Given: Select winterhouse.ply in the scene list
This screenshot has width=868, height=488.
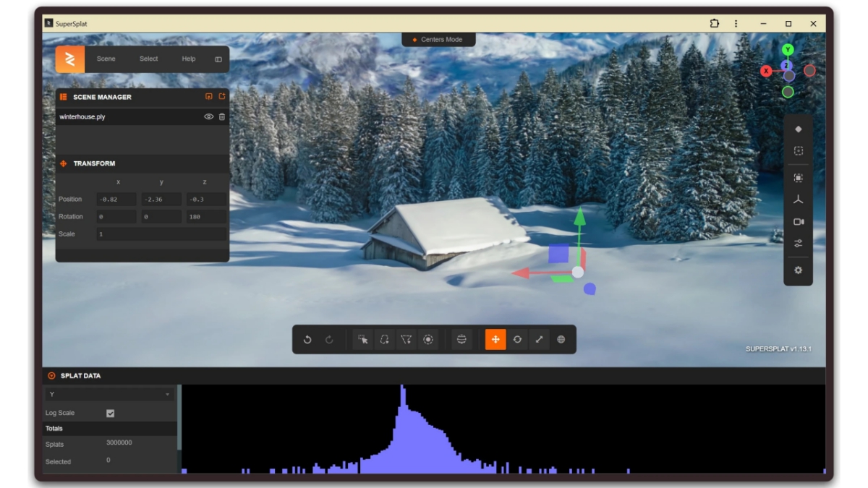Looking at the screenshot, I should [142, 116].
